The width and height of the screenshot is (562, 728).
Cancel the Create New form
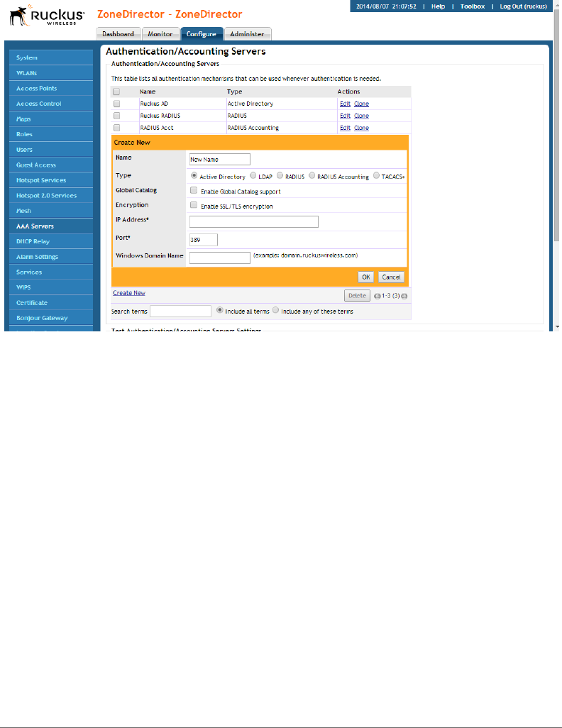[x=391, y=277]
